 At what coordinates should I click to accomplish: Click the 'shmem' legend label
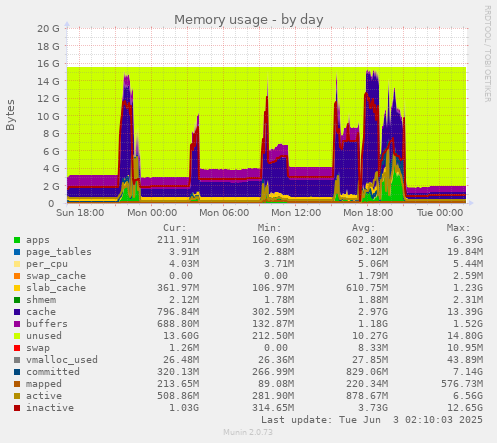[41, 300]
